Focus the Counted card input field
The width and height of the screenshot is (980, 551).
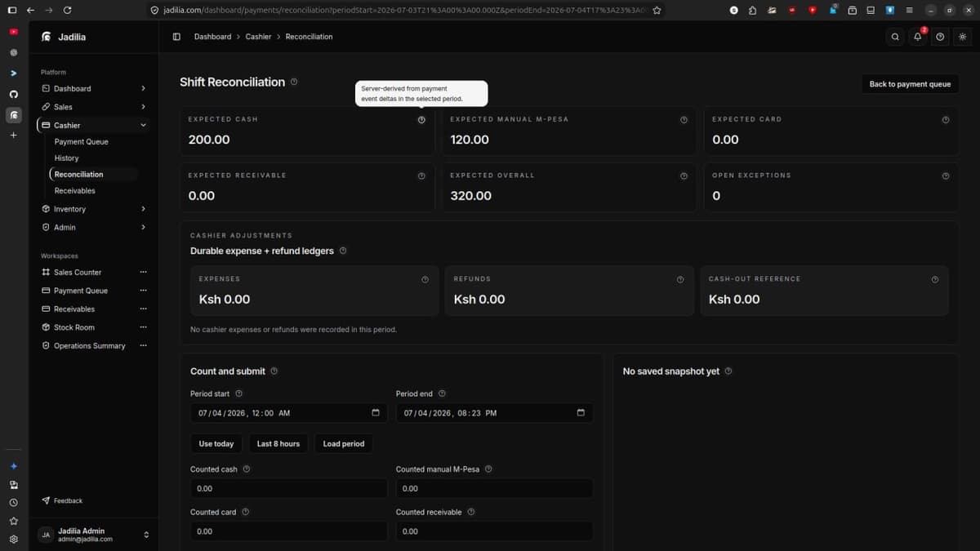coord(289,531)
